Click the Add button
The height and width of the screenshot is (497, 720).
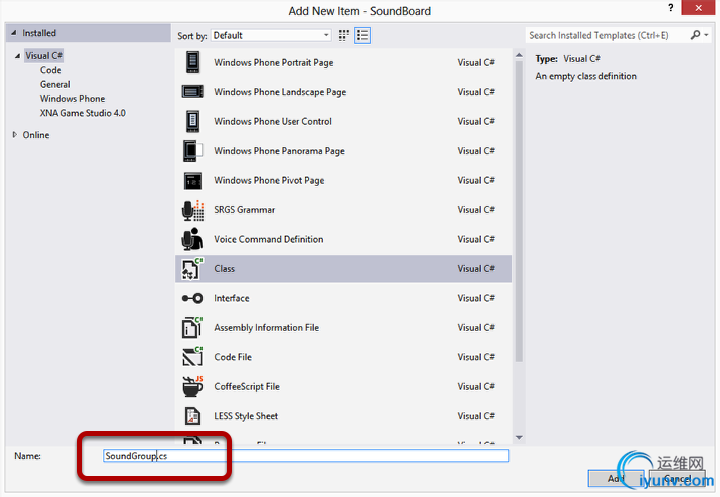tap(616, 479)
